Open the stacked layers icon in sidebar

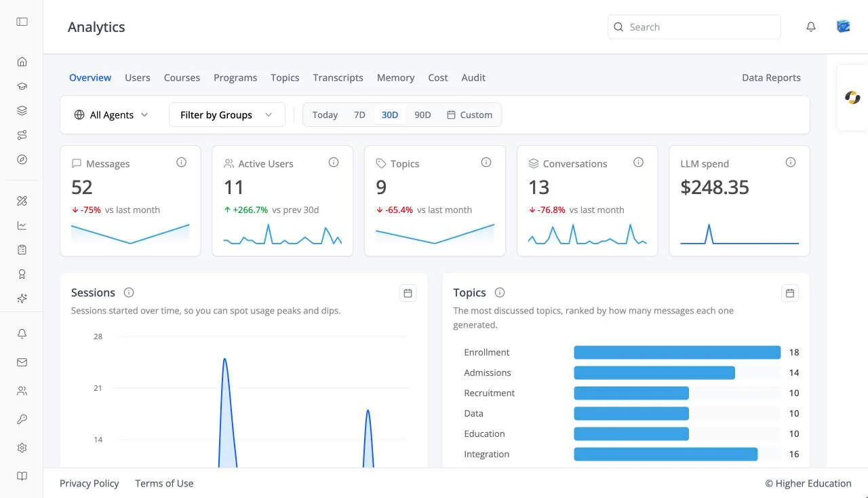coord(22,111)
